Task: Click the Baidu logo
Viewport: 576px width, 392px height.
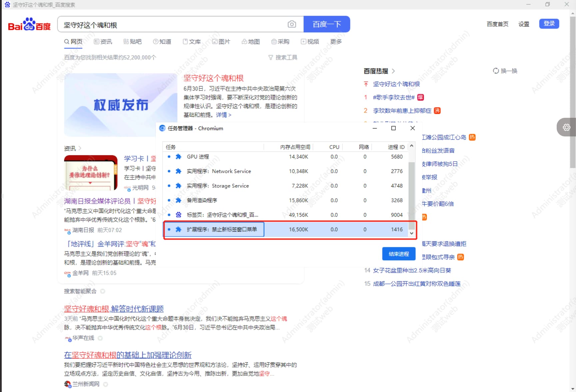Action: tap(29, 24)
